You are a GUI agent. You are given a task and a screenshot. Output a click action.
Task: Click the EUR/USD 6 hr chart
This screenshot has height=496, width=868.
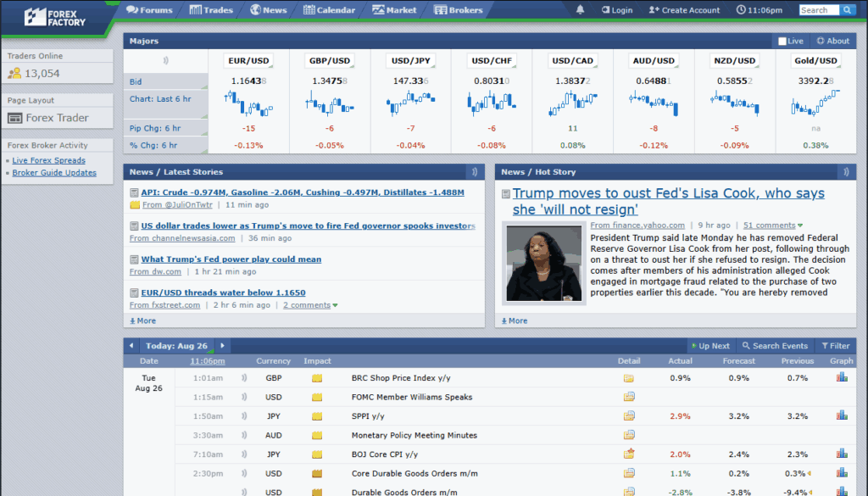pos(248,103)
